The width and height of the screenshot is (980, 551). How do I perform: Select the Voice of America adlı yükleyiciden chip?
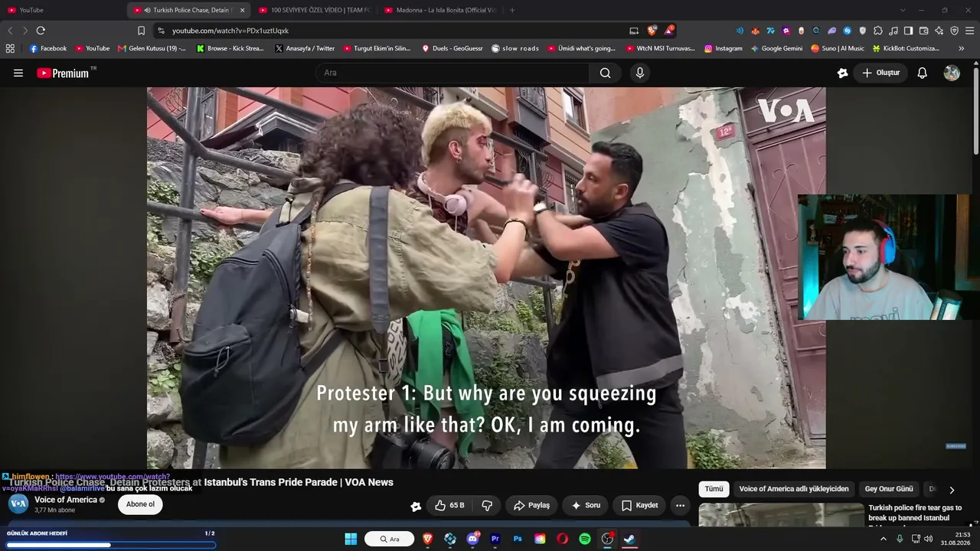794,489
